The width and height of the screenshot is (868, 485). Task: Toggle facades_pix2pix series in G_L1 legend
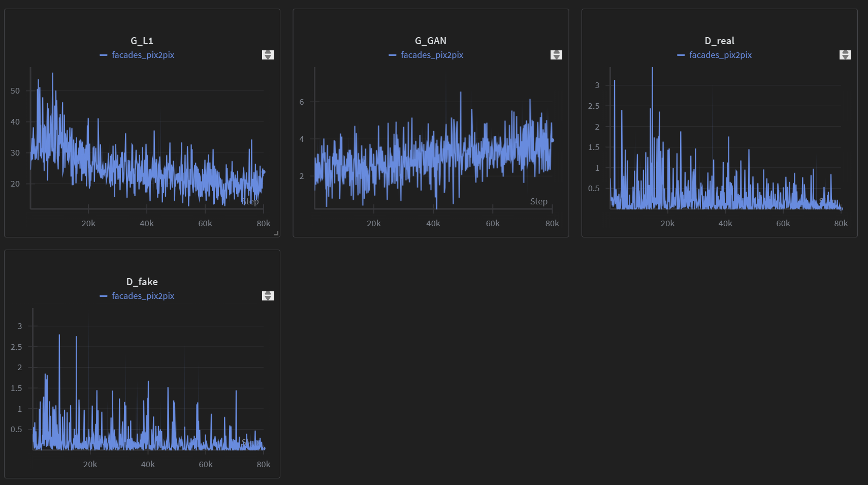click(143, 55)
